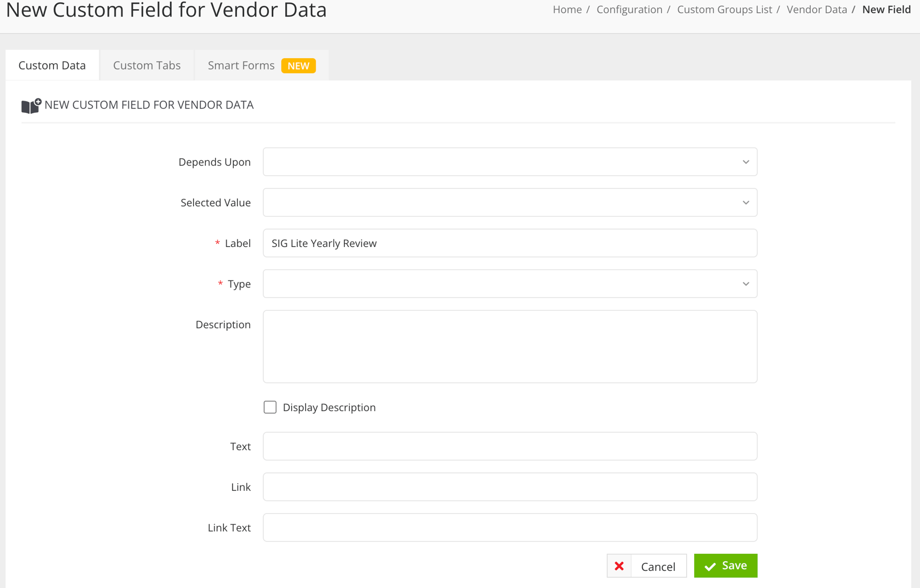Click the Link Text input field
This screenshot has width=920, height=588.
point(509,527)
